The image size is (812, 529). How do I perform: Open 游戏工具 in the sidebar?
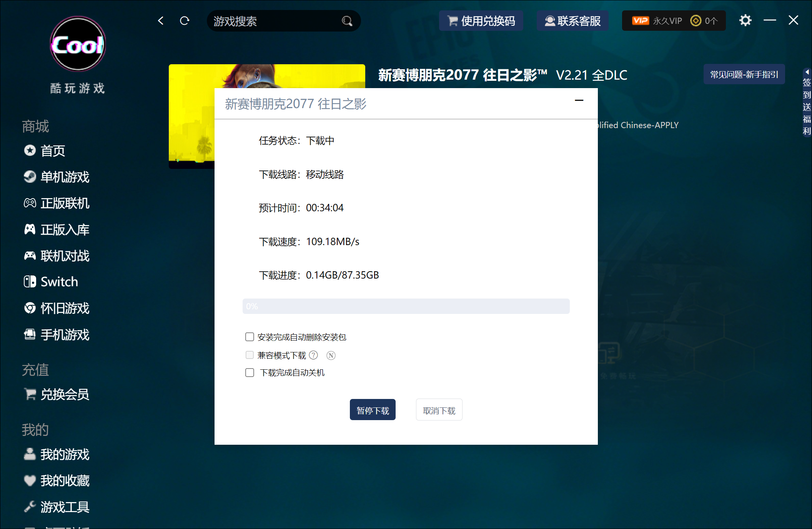[x=57, y=507]
